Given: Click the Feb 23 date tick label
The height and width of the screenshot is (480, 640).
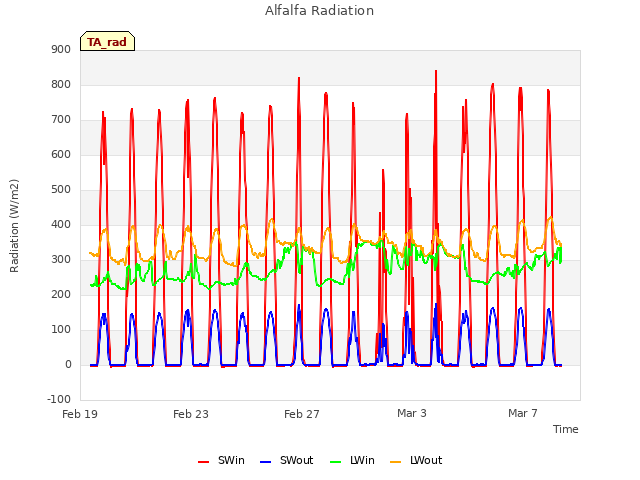Looking at the screenshot, I should coord(191,414).
